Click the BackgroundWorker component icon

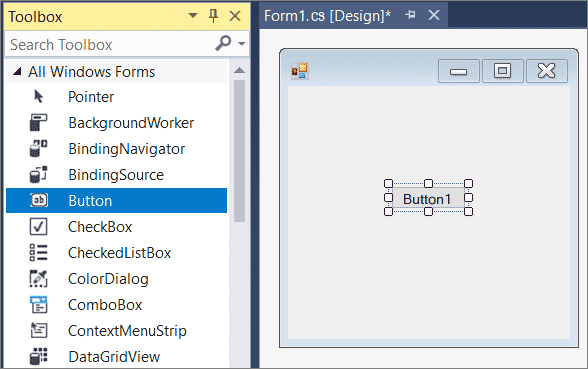coord(38,123)
